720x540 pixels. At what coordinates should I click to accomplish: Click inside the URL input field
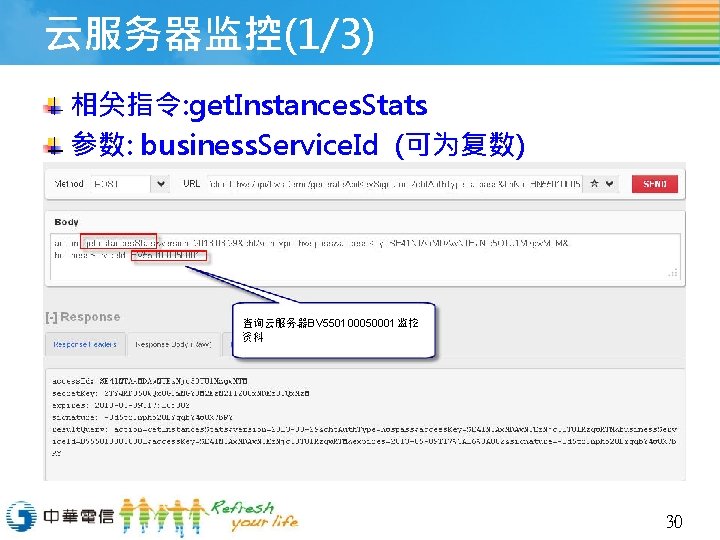click(x=394, y=184)
